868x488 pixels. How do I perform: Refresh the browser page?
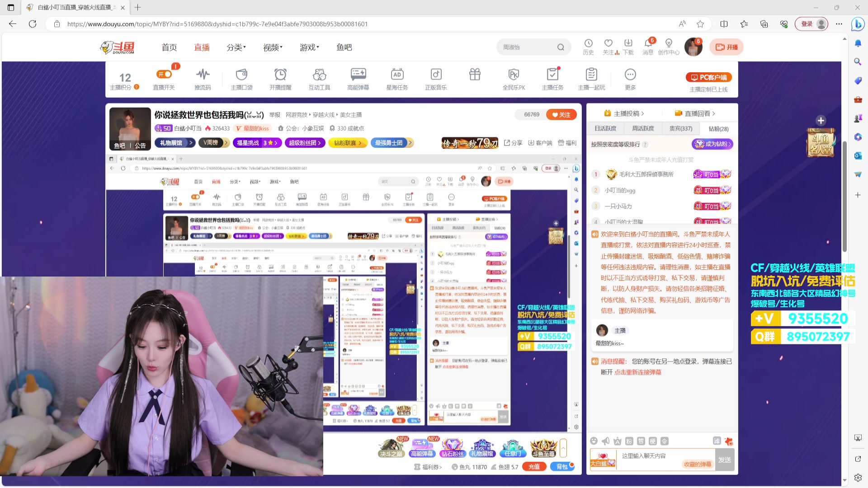point(33,24)
